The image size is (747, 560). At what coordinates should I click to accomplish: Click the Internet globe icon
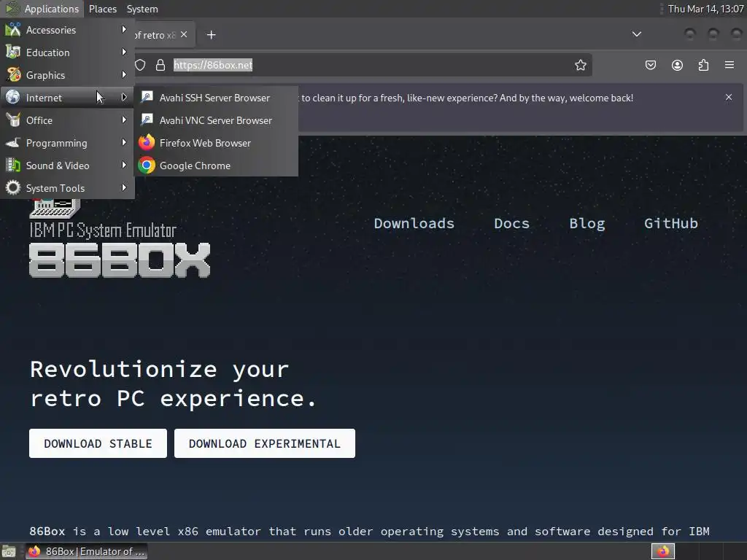pyautogui.click(x=13, y=97)
